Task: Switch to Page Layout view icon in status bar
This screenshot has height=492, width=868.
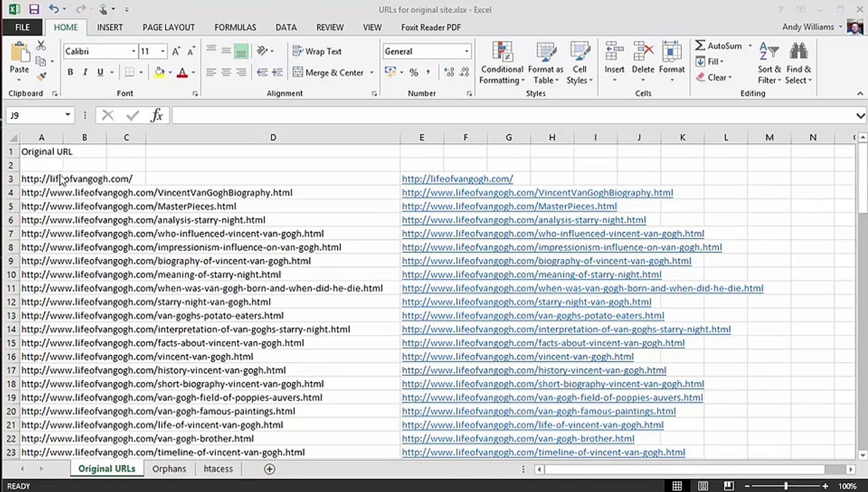Action: [703, 486]
